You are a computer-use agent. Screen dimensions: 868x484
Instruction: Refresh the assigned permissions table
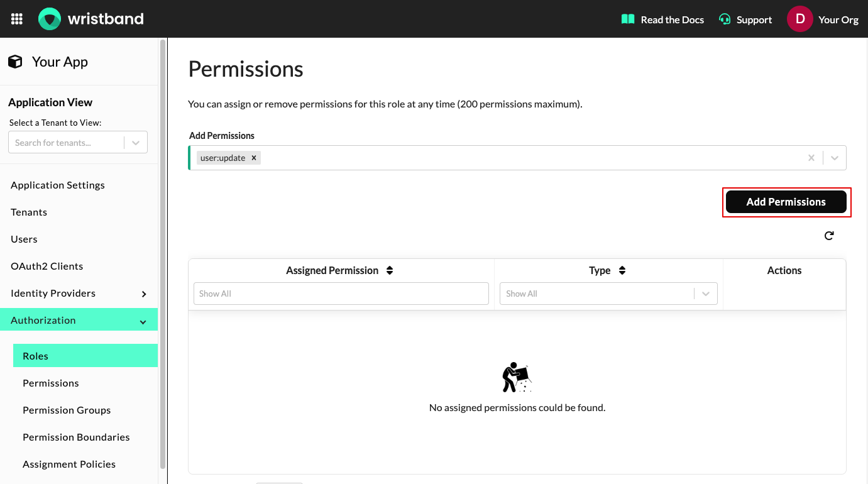tap(829, 235)
